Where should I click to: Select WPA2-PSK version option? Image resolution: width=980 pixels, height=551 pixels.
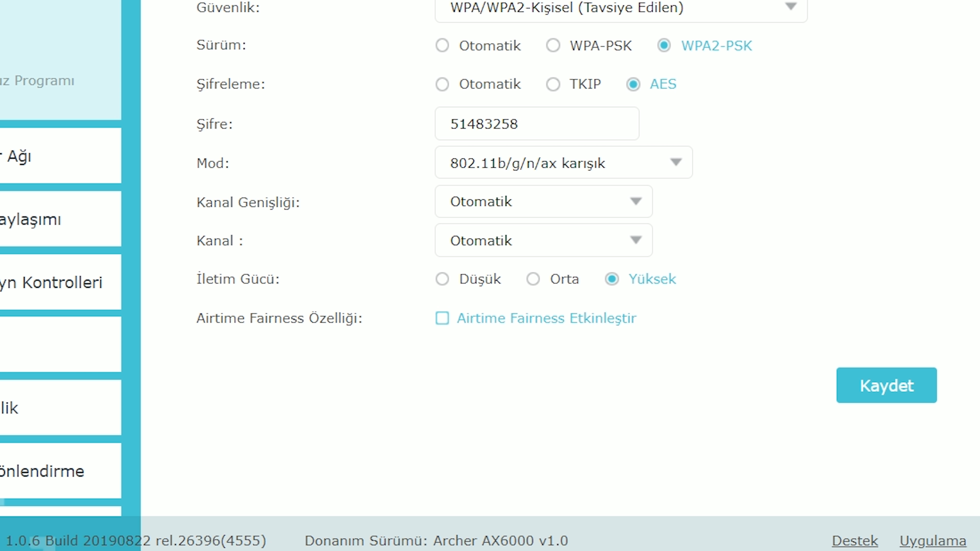point(664,45)
